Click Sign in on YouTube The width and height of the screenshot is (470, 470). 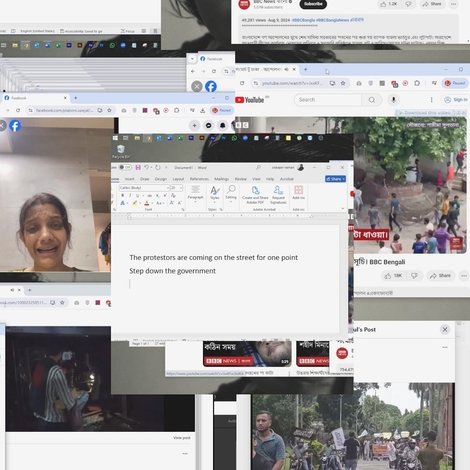coord(456,100)
